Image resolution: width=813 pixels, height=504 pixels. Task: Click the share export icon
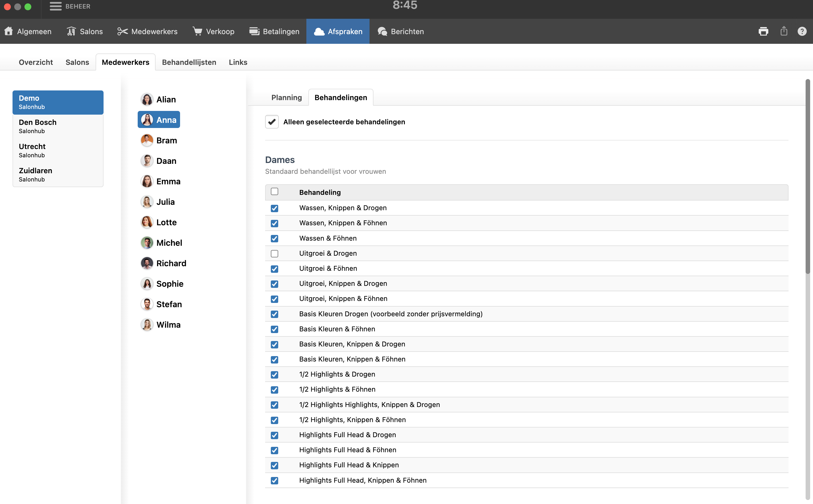pyautogui.click(x=784, y=31)
